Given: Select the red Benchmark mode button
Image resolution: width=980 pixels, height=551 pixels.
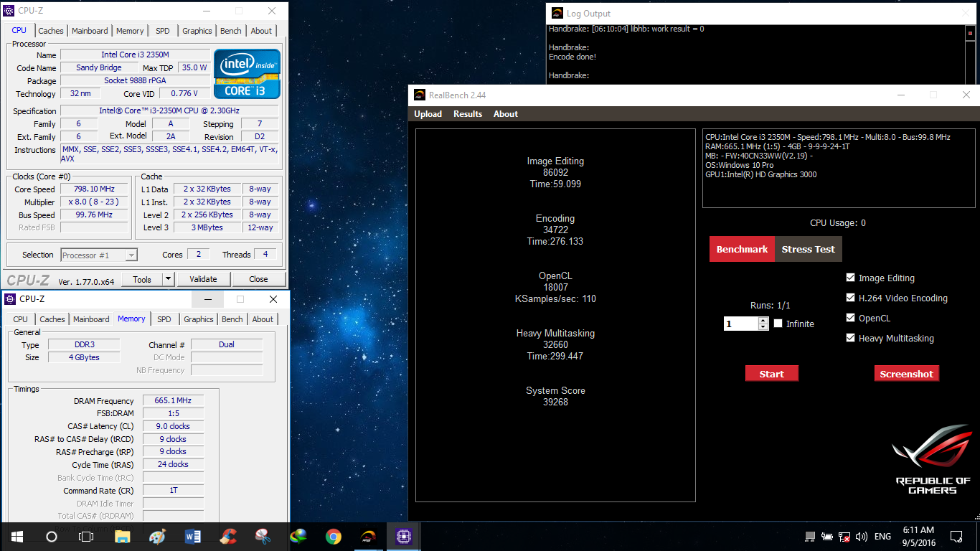Looking at the screenshot, I should coord(742,249).
